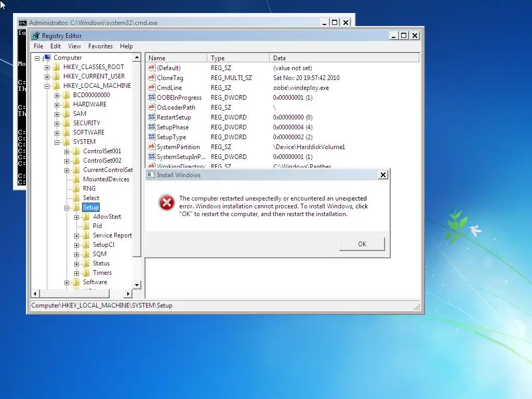The height and width of the screenshot is (399, 532).
Task: Collapse the SYSTEM key
Action: [x=57, y=142]
